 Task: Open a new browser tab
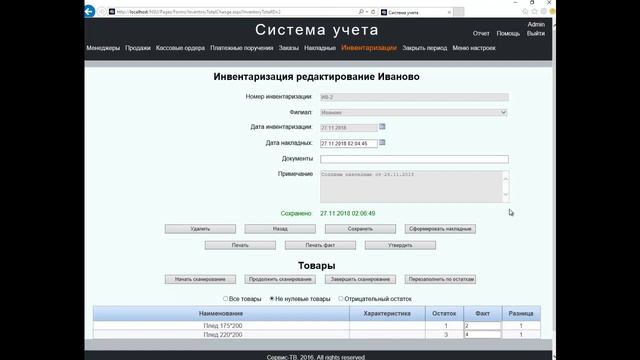[459, 12]
